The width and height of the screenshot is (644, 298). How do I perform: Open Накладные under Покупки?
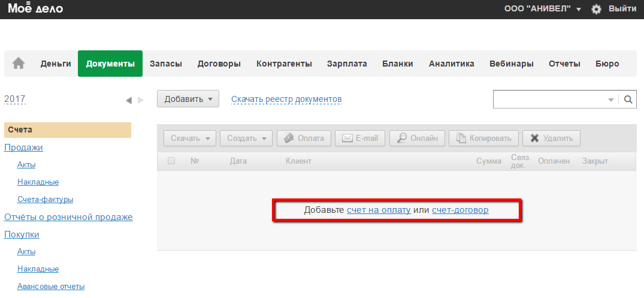point(38,269)
